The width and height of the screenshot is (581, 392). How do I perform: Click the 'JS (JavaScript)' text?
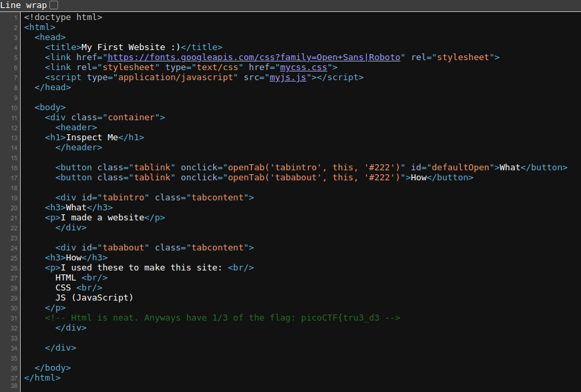point(94,297)
